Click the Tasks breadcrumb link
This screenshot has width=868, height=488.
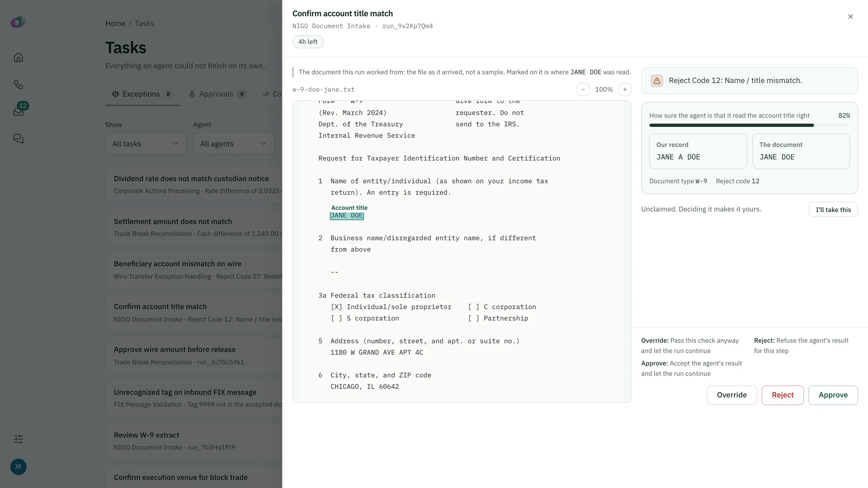[x=144, y=23]
